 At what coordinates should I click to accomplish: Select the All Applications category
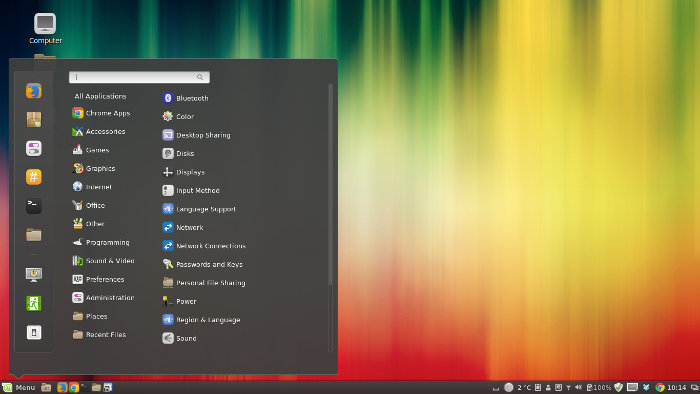click(x=100, y=96)
